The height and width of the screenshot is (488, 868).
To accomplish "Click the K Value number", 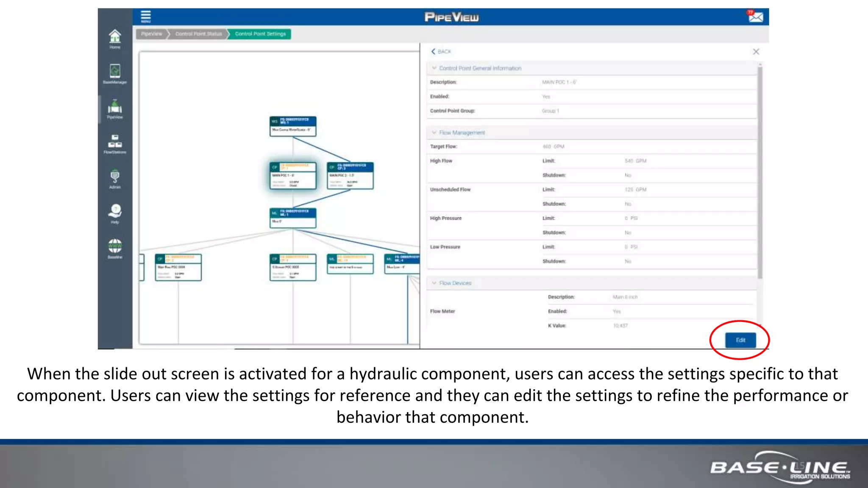I will point(620,326).
